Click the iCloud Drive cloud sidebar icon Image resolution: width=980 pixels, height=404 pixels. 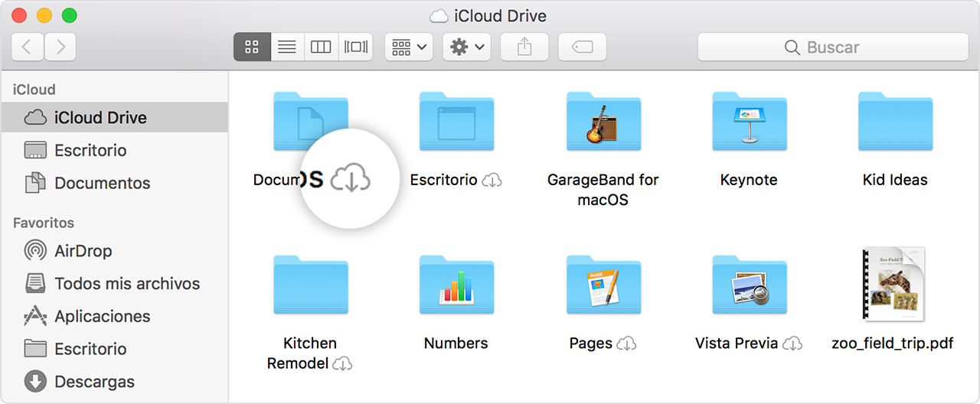tap(35, 118)
